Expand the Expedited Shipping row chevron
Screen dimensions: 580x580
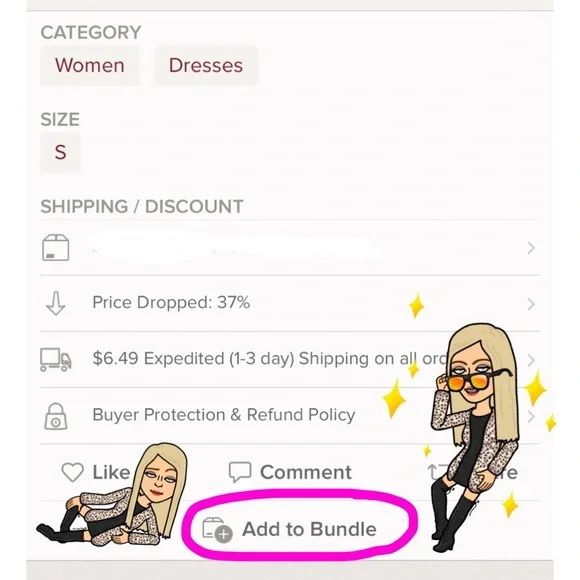point(531,360)
